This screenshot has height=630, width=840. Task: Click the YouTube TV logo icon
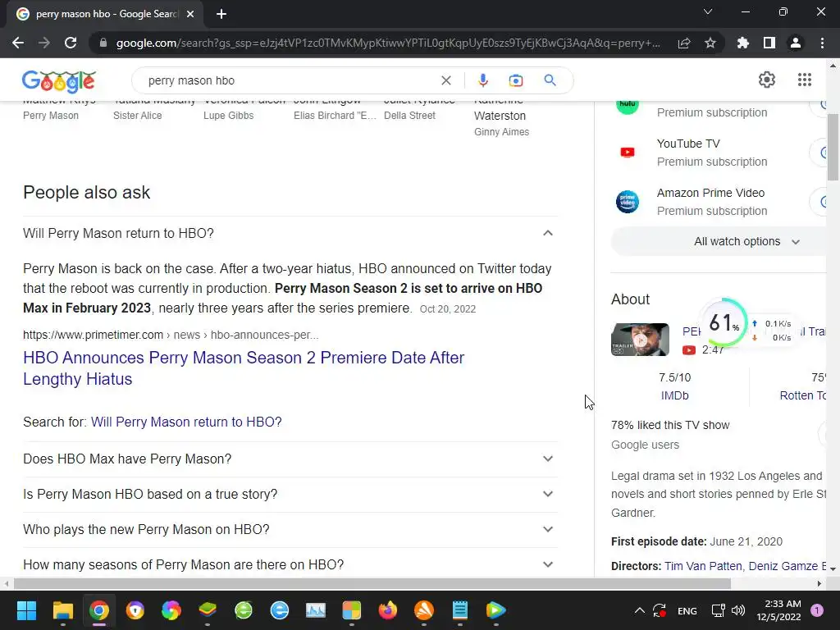pos(628,152)
